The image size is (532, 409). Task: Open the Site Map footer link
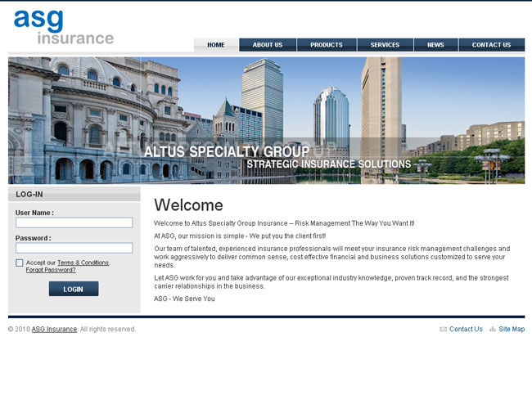click(x=512, y=330)
